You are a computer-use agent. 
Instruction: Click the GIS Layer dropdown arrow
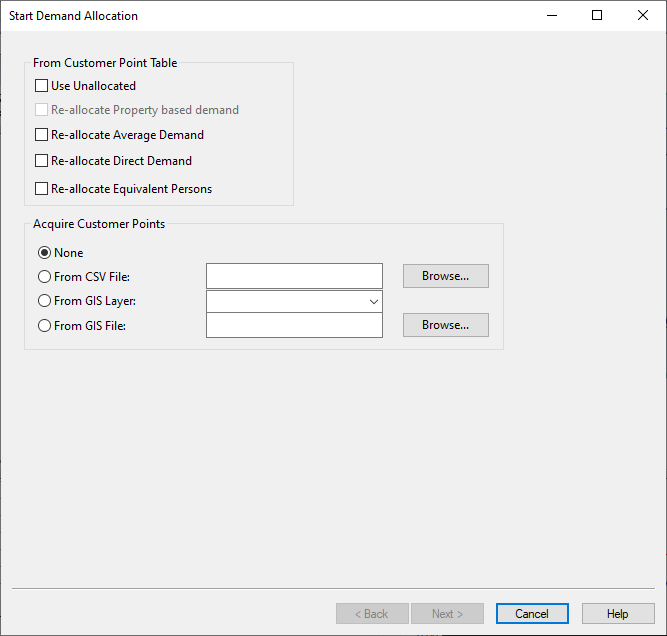click(373, 302)
